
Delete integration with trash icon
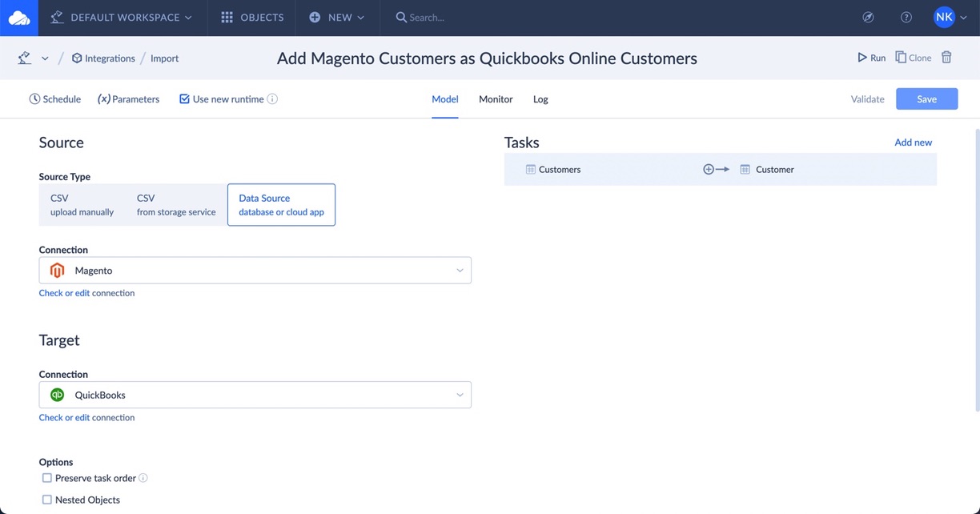(x=946, y=58)
